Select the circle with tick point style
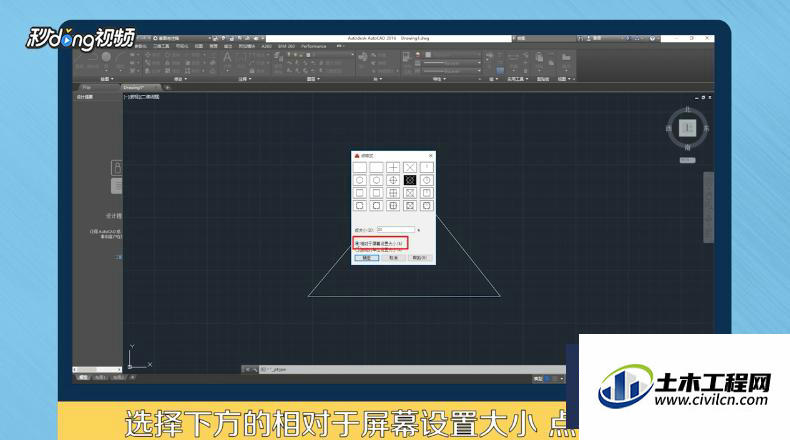Viewport: 790px width, 440px height. click(427, 180)
